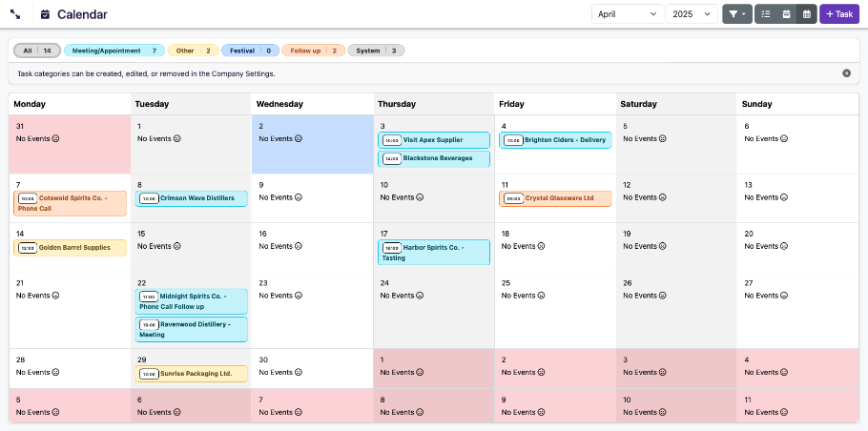
Task: Toggle the Follow up category filter
Action: tap(313, 51)
